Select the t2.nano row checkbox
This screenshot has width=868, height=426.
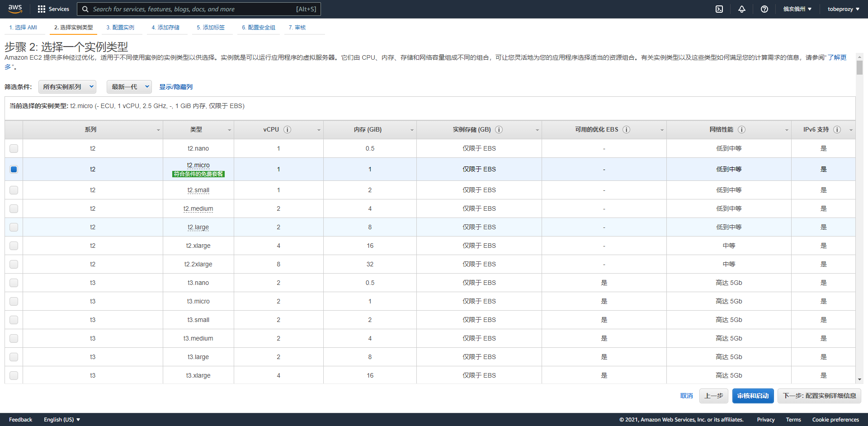(14, 148)
